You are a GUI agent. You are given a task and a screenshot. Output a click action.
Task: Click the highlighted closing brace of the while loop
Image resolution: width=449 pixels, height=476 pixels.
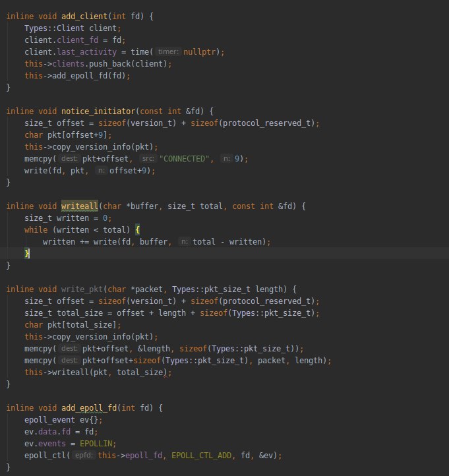point(27,253)
